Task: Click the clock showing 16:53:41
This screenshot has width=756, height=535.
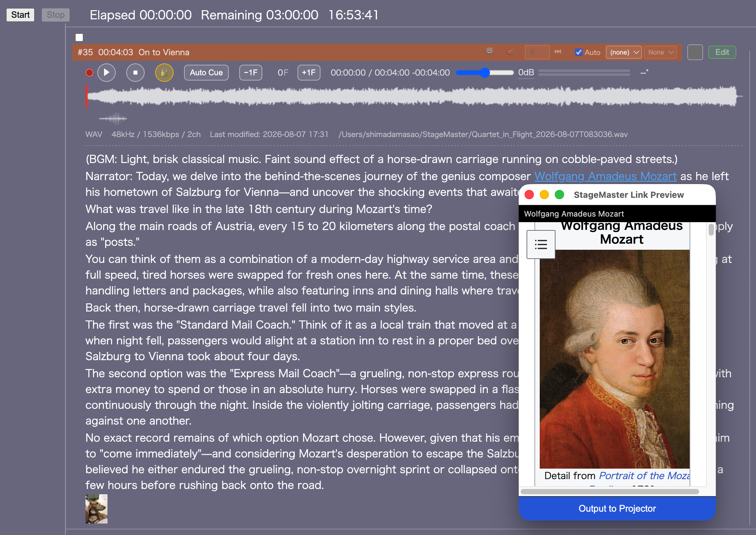Action: [x=353, y=15]
